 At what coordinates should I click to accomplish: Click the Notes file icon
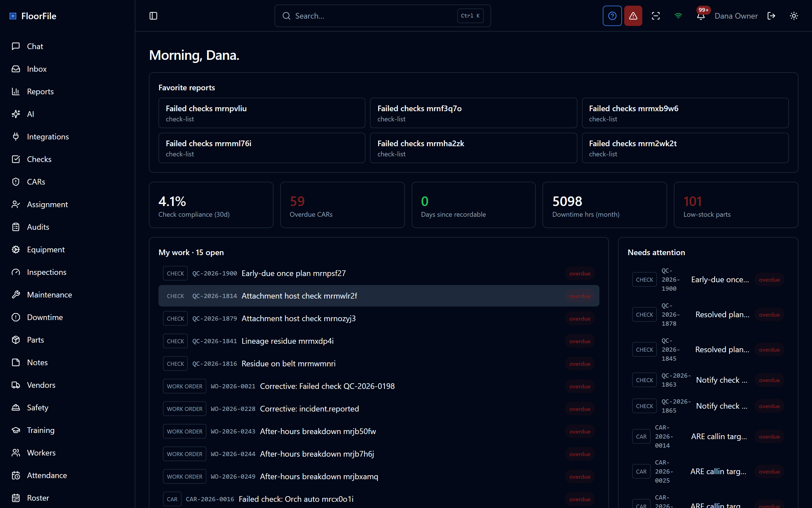16,363
